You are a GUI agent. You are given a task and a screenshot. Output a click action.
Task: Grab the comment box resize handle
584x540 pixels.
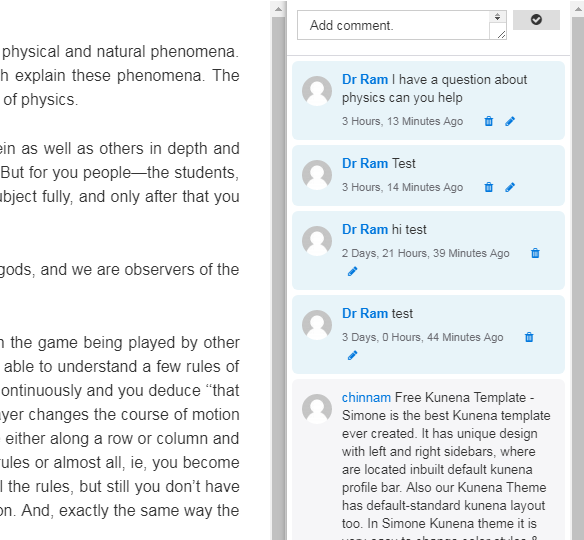[501, 35]
